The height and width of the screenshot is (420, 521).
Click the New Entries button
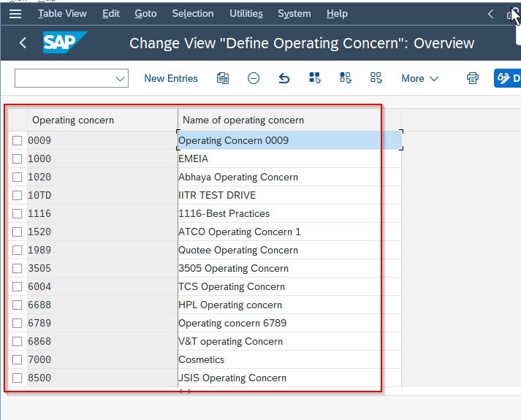click(x=171, y=78)
